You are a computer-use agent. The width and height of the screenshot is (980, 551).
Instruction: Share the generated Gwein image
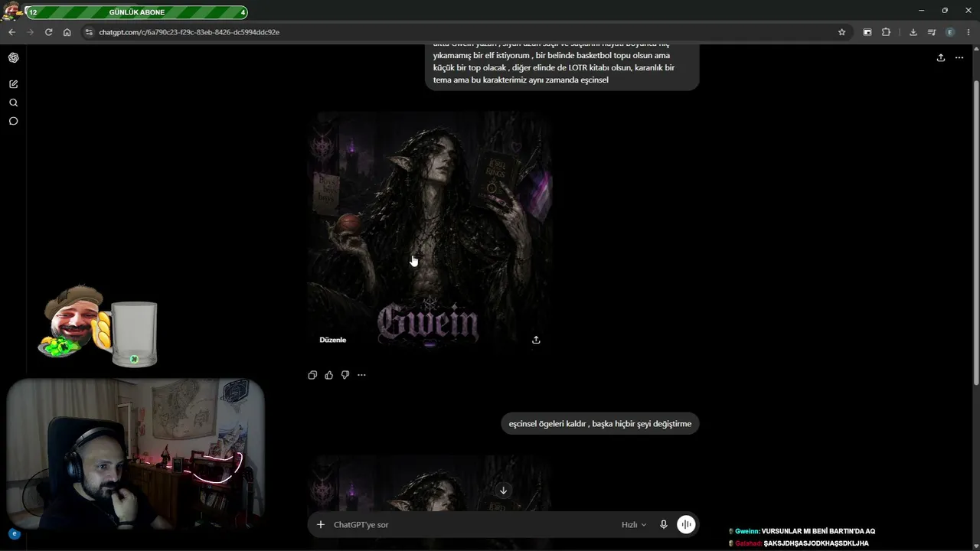click(536, 340)
